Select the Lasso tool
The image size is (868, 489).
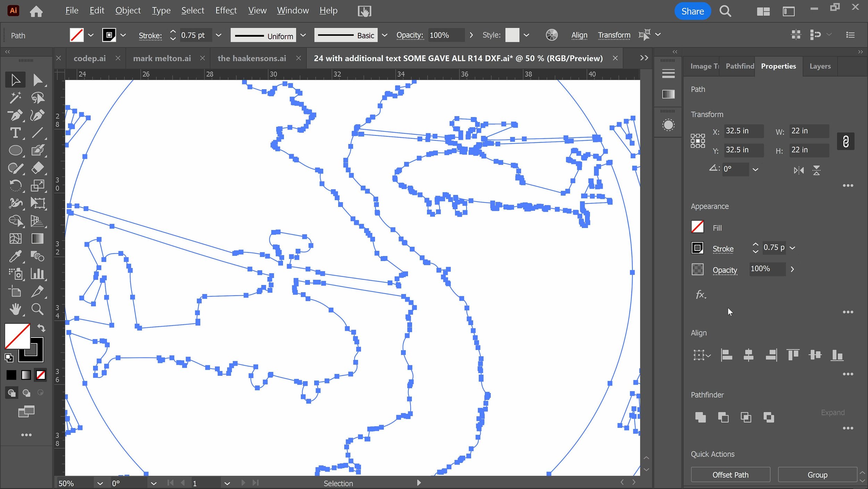(x=37, y=98)
